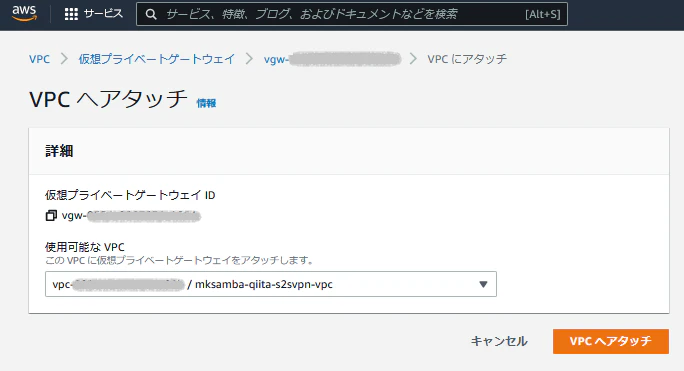
Task: Click the 詳細 section heading
Action: (59, 151)
